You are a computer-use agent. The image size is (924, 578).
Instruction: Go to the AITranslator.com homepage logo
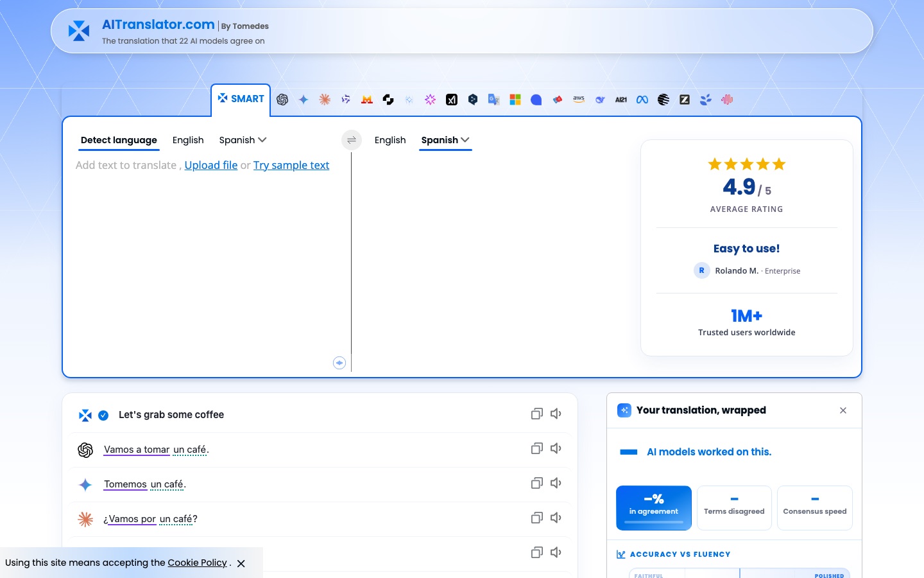pyautogui.click(x=79, y=31)
